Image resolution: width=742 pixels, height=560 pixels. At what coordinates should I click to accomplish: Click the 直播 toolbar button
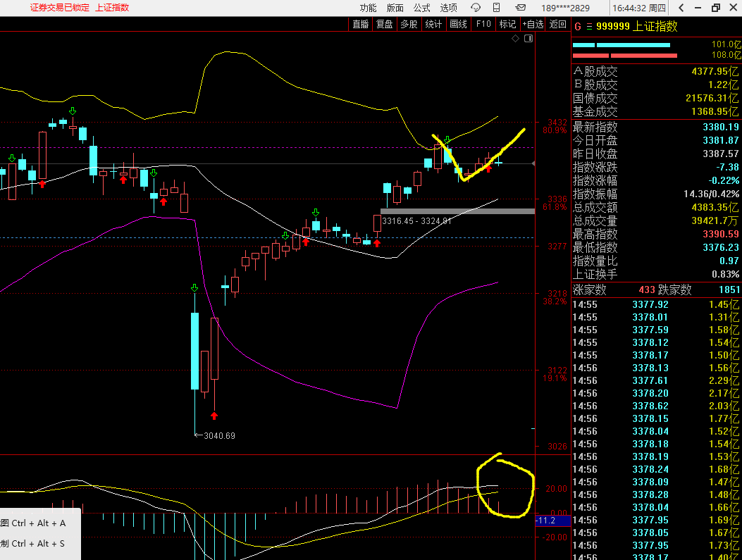coord(361,24)
